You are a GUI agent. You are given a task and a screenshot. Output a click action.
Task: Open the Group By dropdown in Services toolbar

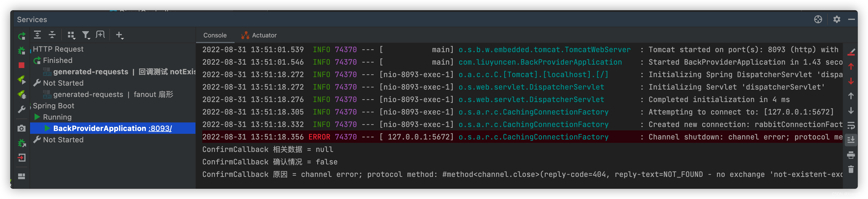pyautogui.click(x=71, y=35)
